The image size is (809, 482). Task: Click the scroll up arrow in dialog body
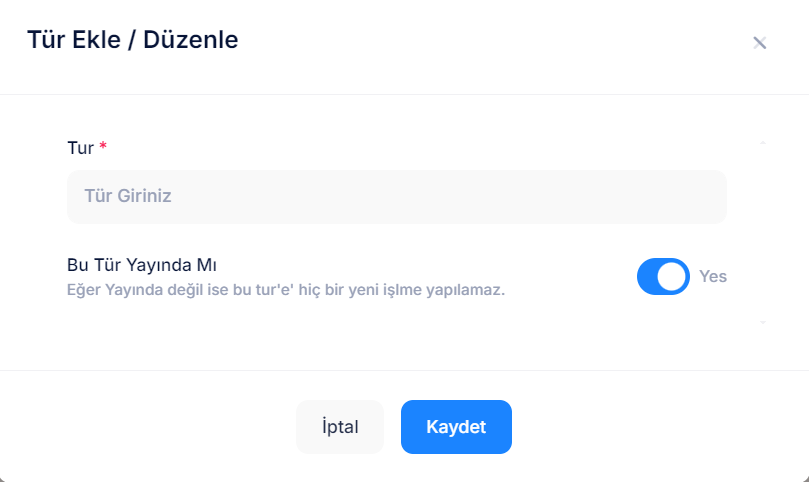coord(763,144)
